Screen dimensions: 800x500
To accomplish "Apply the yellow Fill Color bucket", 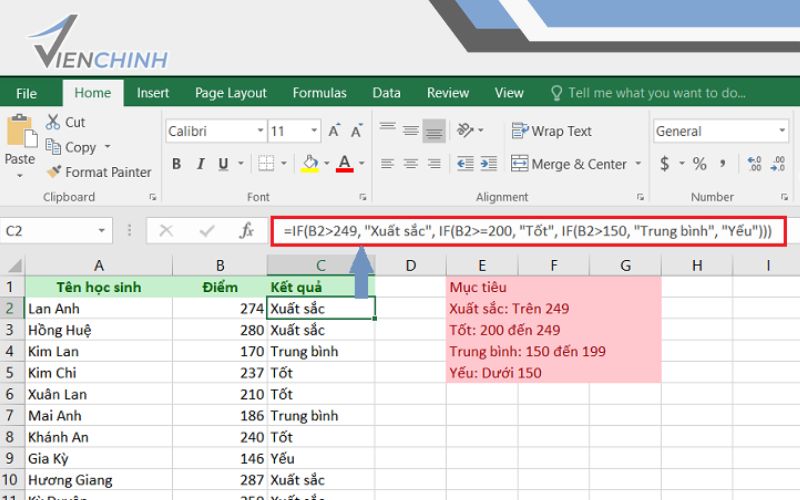I will 309,163.
